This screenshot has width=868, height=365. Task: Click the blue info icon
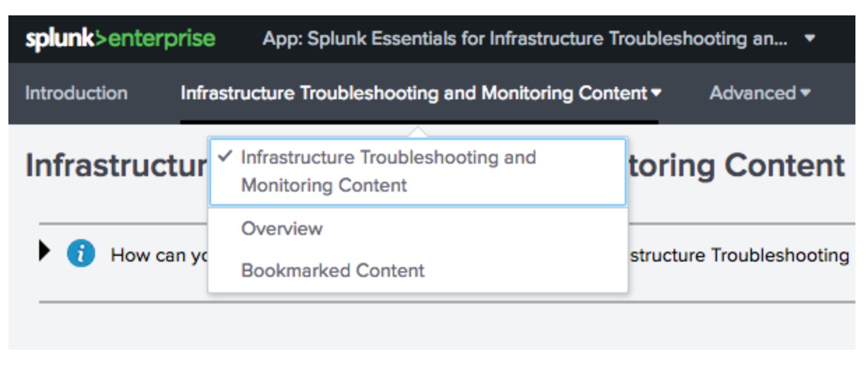pyautogui.click(x=81, y=255)
